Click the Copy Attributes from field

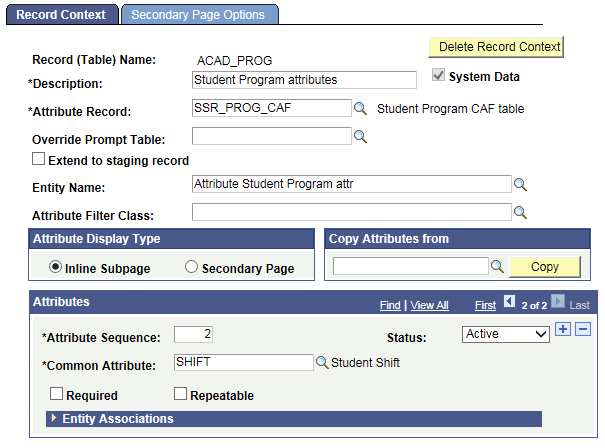[411, 266]
